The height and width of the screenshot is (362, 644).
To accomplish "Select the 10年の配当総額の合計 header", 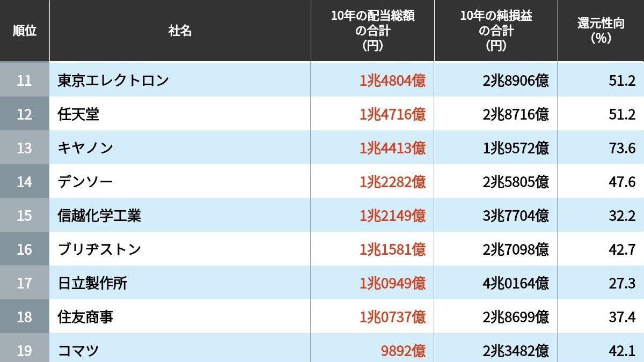I will coord(372,31).
